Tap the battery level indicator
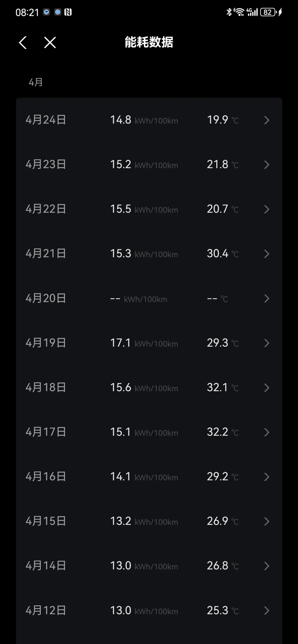The height and width of the screenshot is (644, 298). coord(268,12)
